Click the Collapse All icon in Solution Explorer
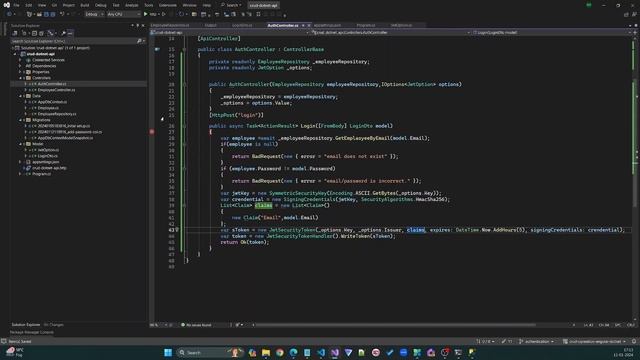This screenshot has height=360, width=640. tap(34, 33)
